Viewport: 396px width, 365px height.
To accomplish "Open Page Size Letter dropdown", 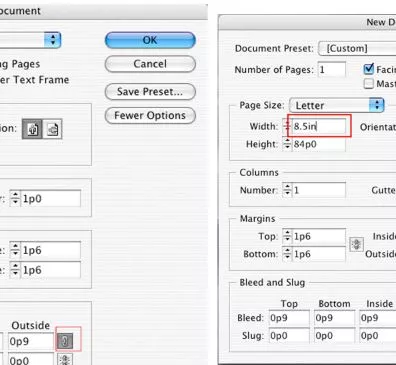I will [x=337, y=105].
